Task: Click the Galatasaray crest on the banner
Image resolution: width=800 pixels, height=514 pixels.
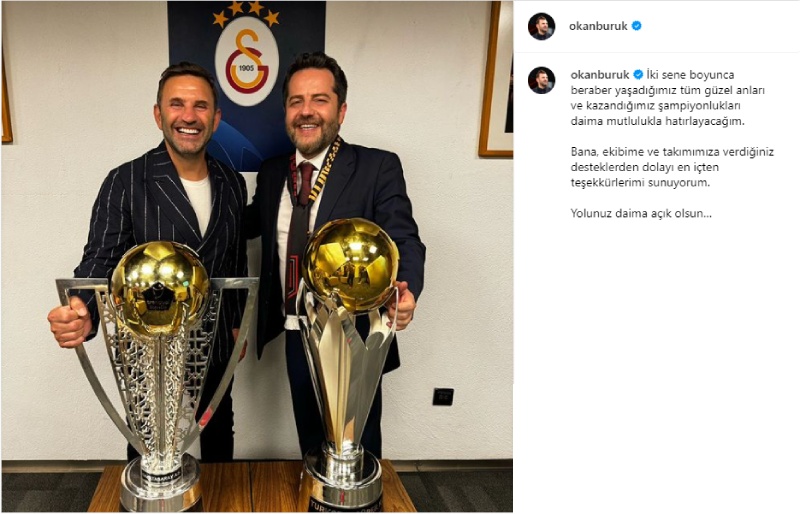Action: tap(246, 62)
